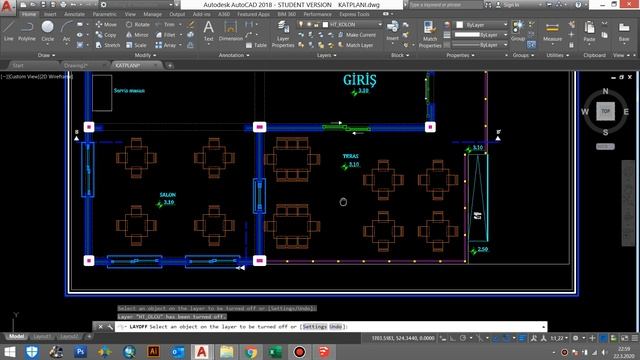Image resolution: width=640 pixels, height=360 pixels.
Task: Select the Polyline tool
Action: point(27,31)
